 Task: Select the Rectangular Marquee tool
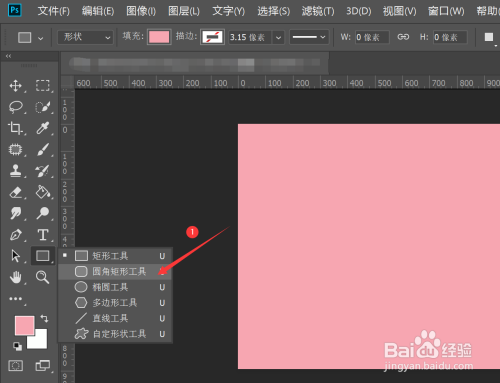(x=43, y=86)
